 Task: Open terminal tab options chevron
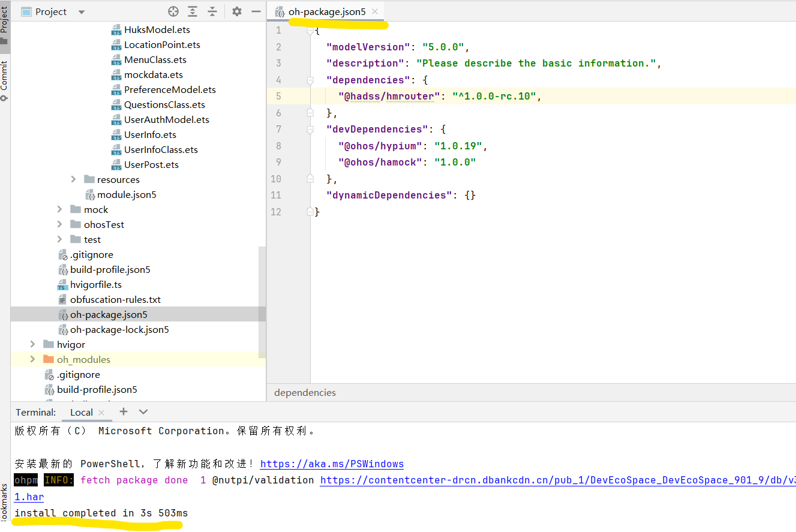tap(143, 412)
